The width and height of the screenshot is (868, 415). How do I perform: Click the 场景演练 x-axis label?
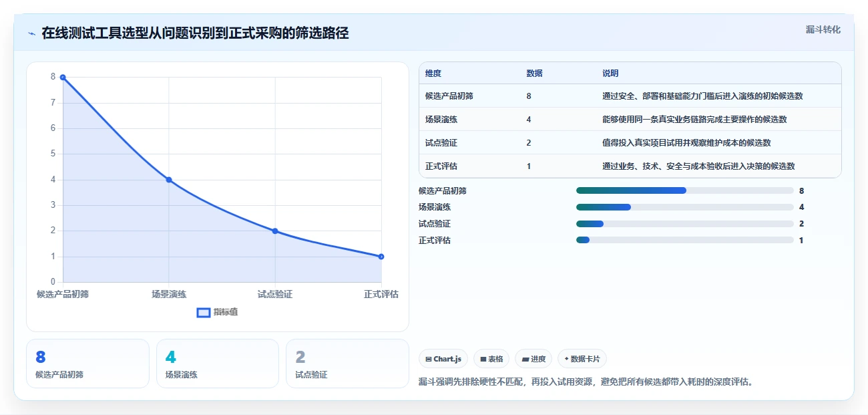coord(169,294)
